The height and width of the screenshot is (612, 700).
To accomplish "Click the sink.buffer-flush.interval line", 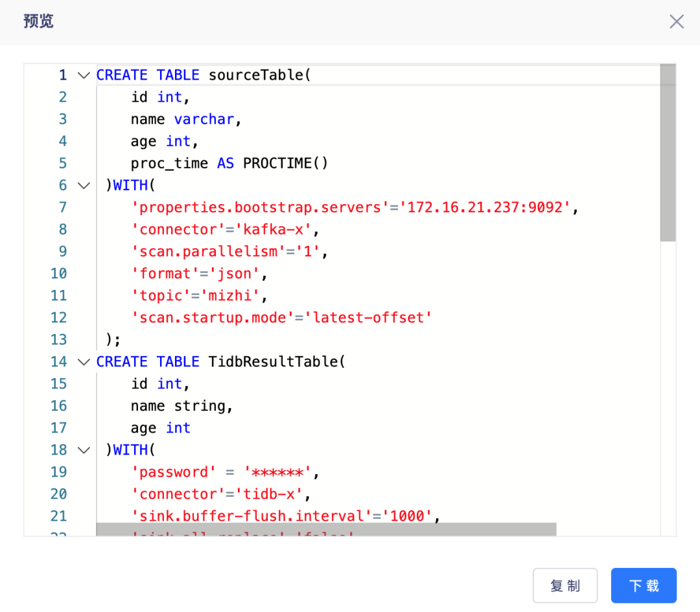I will coord(286,516).
